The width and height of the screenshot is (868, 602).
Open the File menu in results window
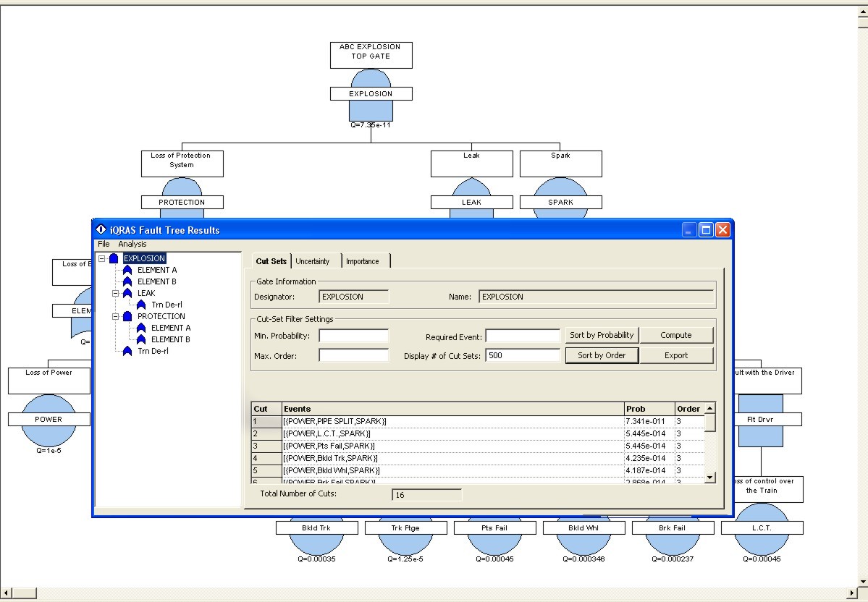[x=104, y=244]
